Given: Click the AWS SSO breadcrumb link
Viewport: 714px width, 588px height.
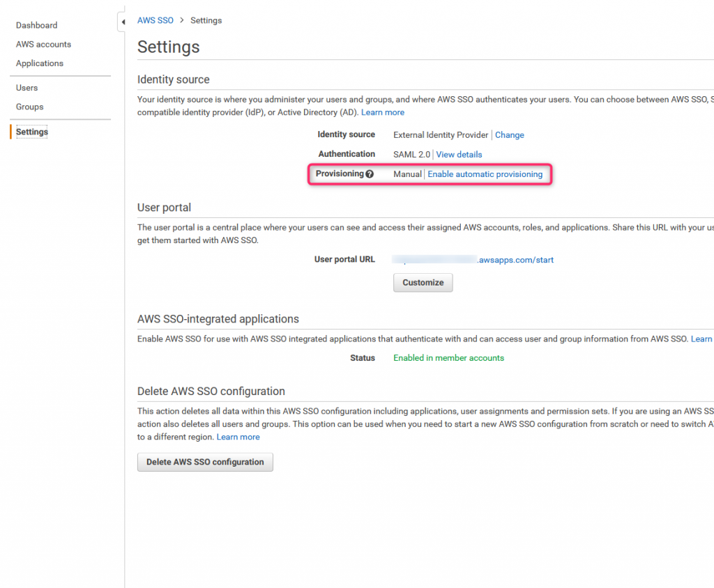Looking at the screenshot, I should [155, 20].
